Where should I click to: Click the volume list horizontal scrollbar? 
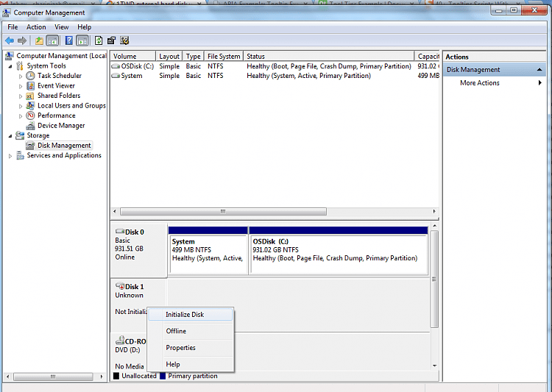coord(223,212)
